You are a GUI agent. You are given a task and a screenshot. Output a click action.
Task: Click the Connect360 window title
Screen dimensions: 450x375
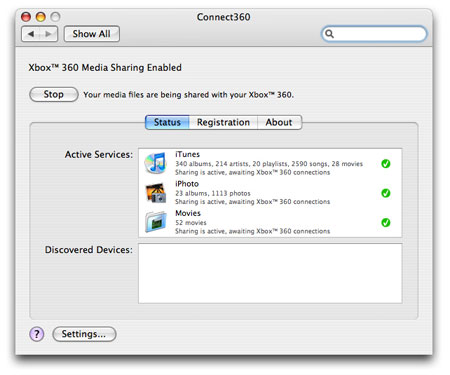(223, 17)
